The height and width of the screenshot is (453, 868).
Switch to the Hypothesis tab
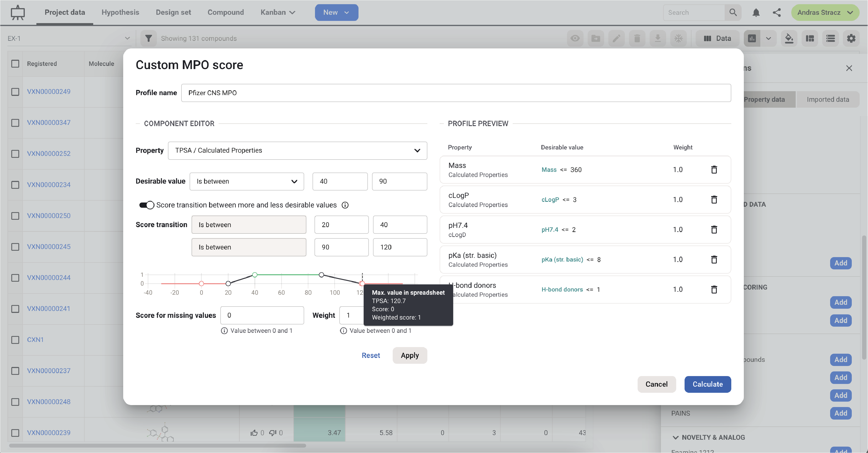(120, 13)
